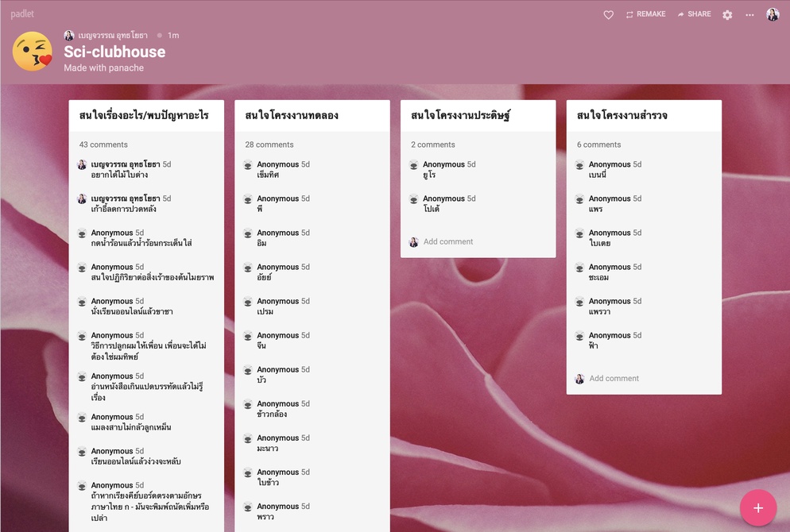
Task: Open the post titled สนใจโครงงานทดลอง
Action: (x=292, y=115)
